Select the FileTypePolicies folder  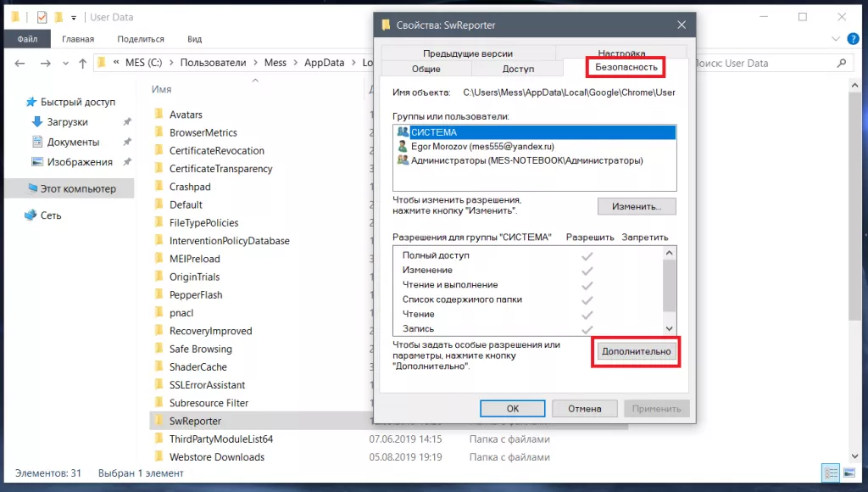[x=203, y=223]
